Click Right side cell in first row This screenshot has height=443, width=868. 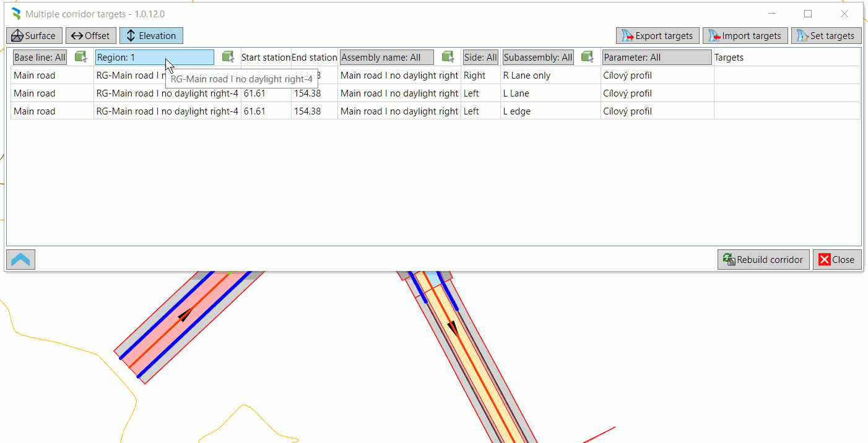480,75
